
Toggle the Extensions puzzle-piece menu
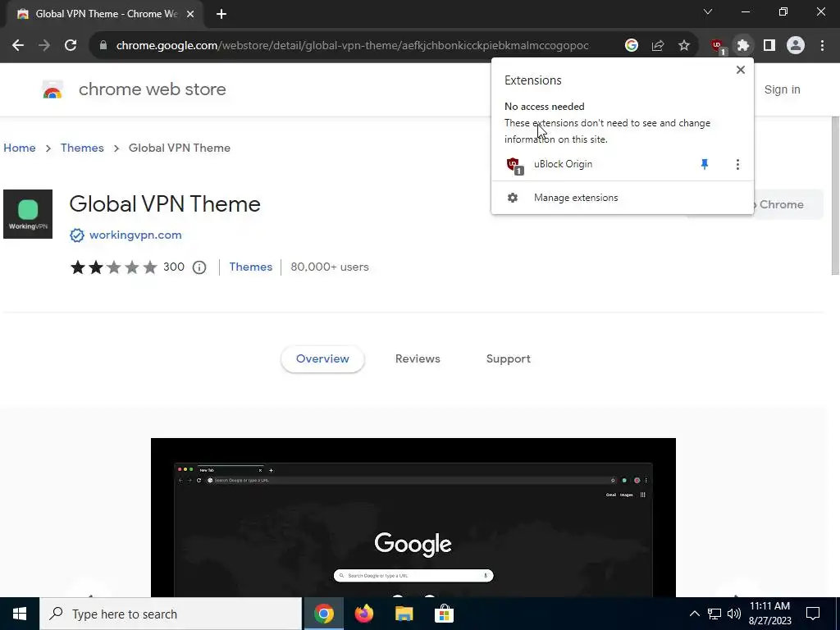(x=743, y=46)
